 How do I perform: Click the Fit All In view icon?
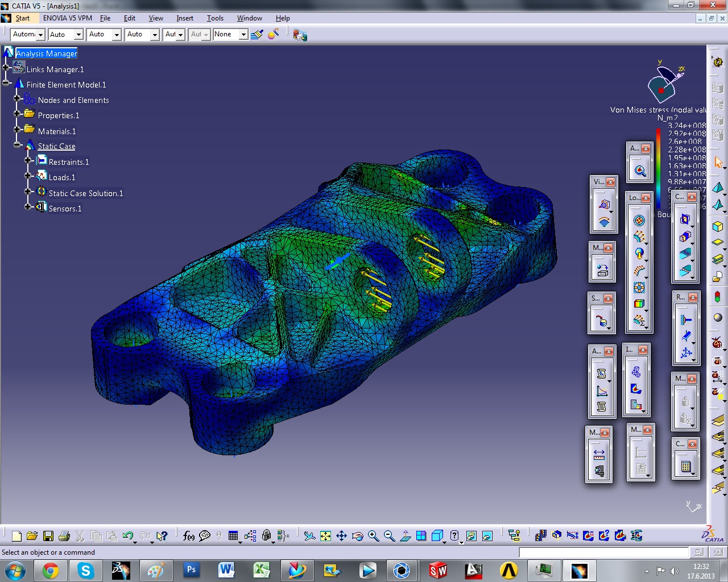(325, 536)
